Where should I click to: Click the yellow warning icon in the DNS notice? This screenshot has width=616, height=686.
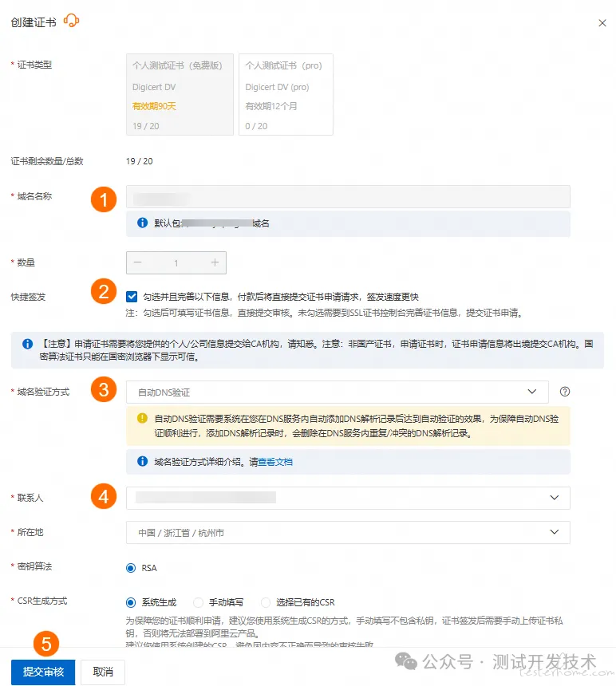[142, 418]
